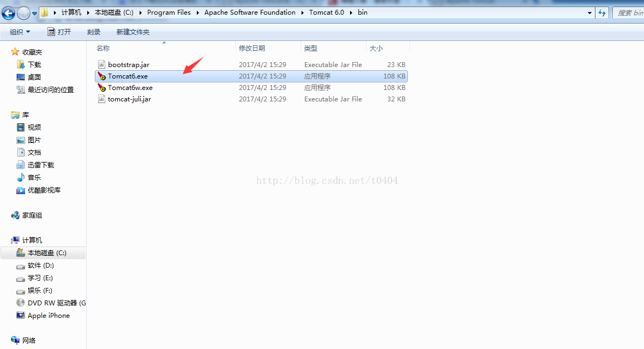Click the 音乐 library icon
The width and height of the screenshot is (644, 349).
(x=21, y=177)
